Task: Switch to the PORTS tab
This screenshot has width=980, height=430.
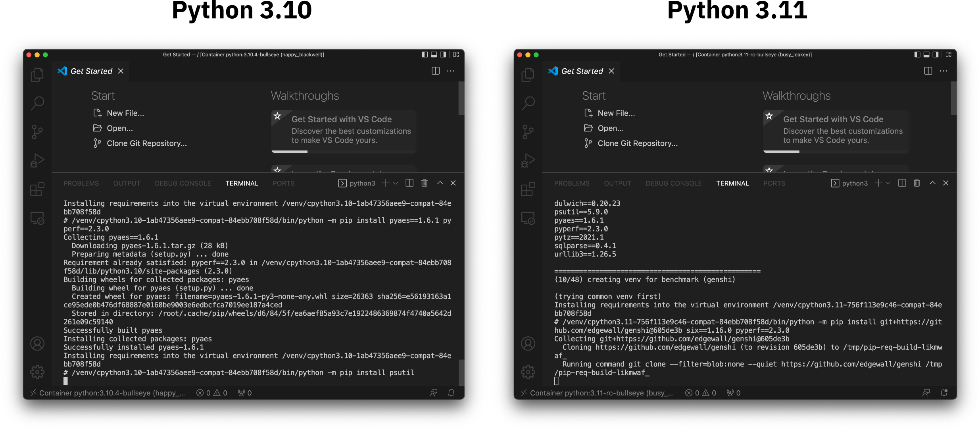Action: coord(283,183)
